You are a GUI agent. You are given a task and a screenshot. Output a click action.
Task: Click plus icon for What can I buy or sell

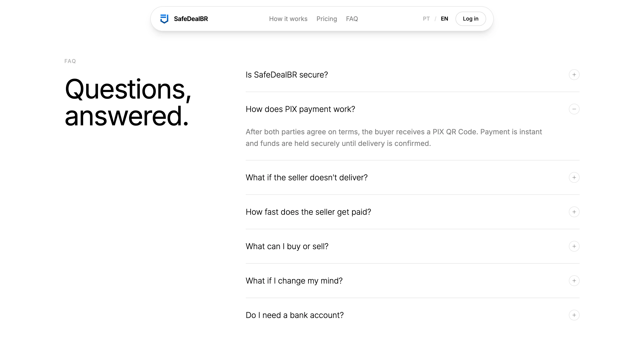574,246
